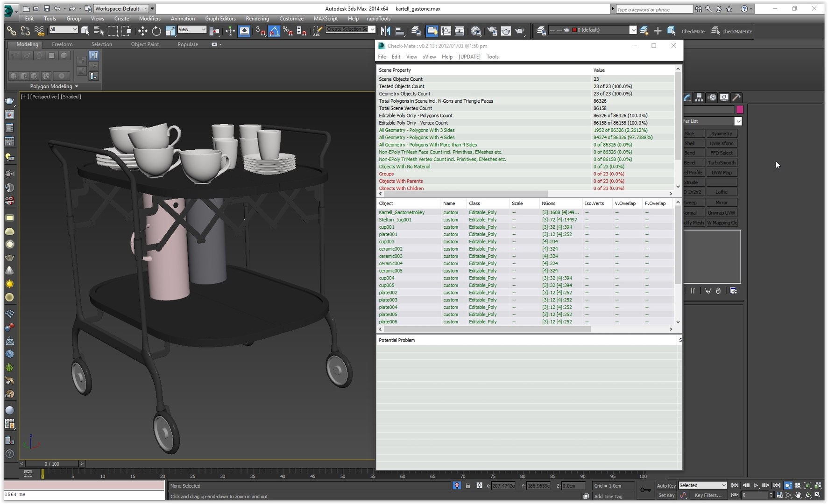Click the Unwrap UVW modifier button
The height and width of the screenshot is (504, 828).
[x=722, y=213]
